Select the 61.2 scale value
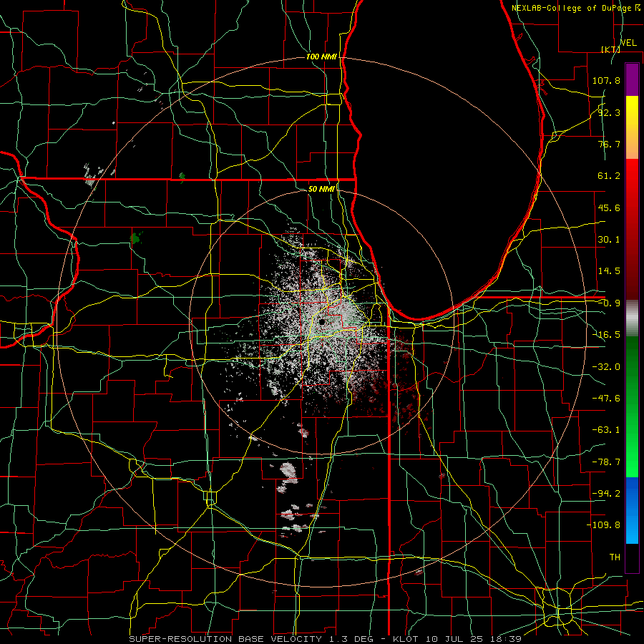The image size is (644, 644). pyautogui.click(x=609, y=176)
